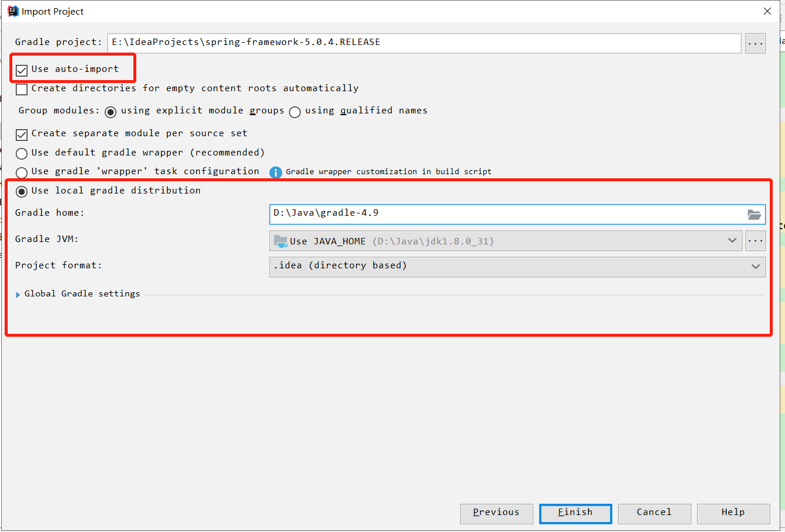Open Help for the import dialog
785x532 pixels.
tap(734, 513)
